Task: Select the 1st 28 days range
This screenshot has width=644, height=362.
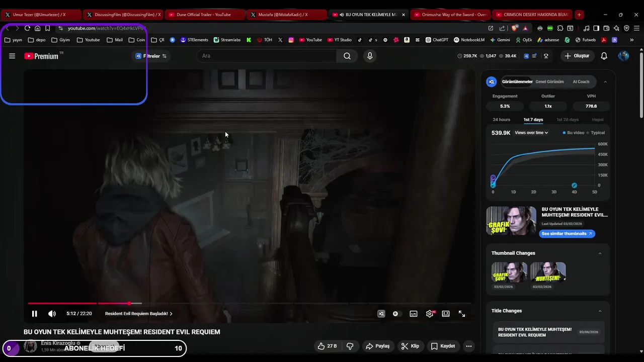Action: coord(568,120)
